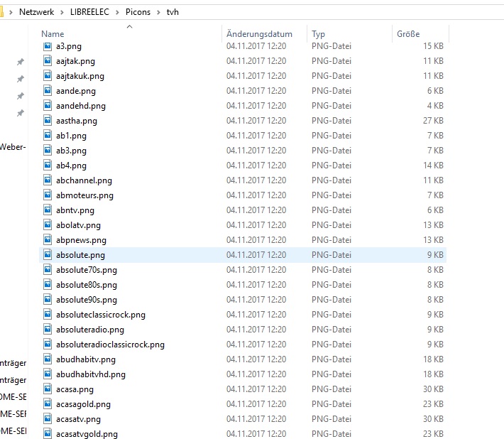Go to LIBREELEC breadcrumb segment
This screenshot has height=439, width=504.
(x=89, y=12)
